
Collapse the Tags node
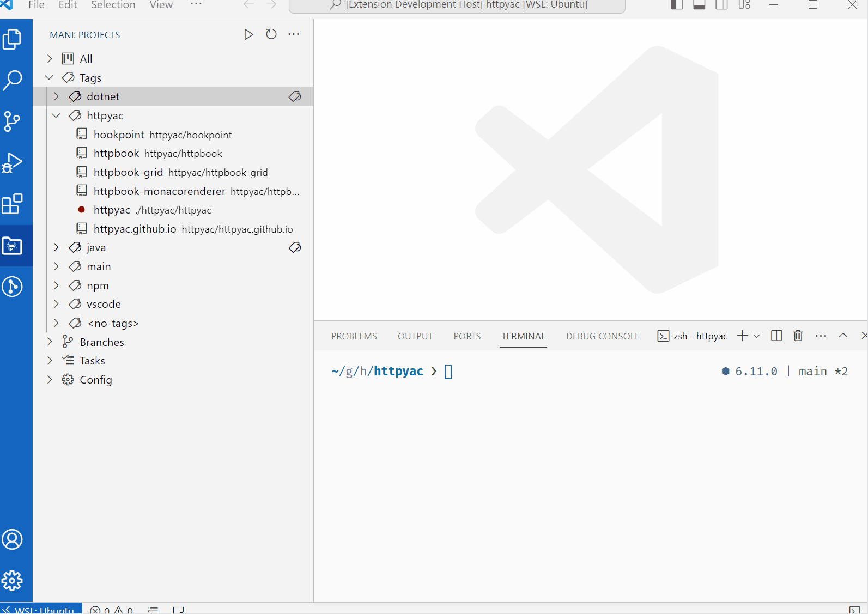pyautogui.click(x=50, y=78)
